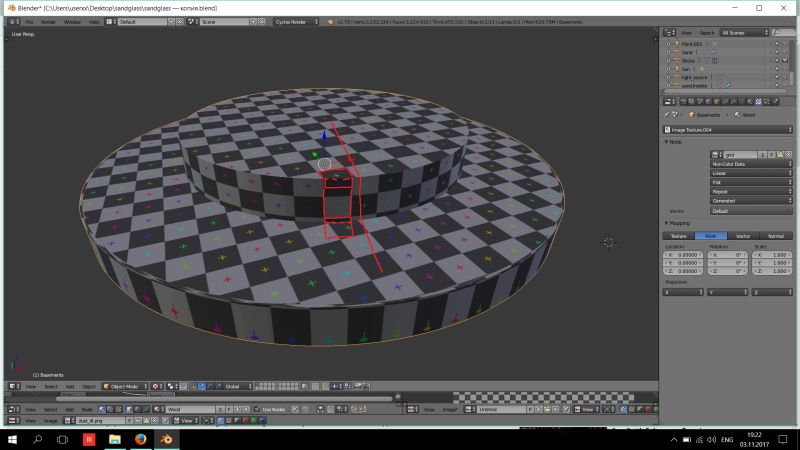
Task: Select the Point mapping type button
Action: 711,236
